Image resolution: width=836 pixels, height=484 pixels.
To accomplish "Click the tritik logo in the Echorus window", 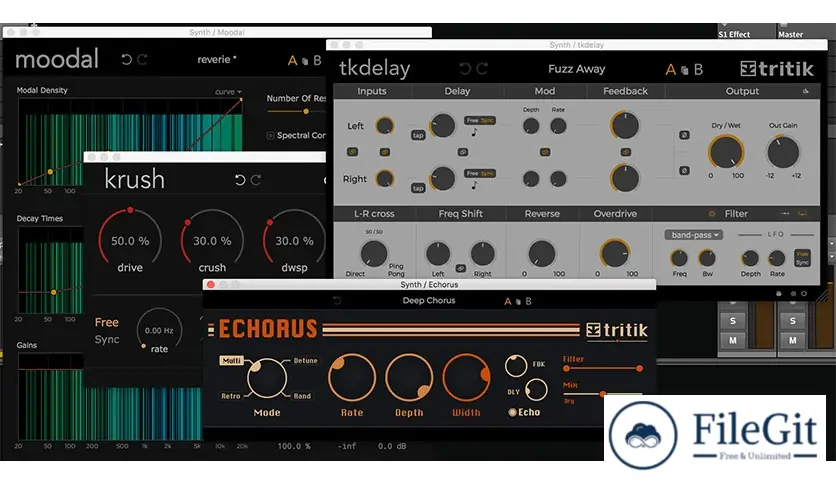I will 617,330.
